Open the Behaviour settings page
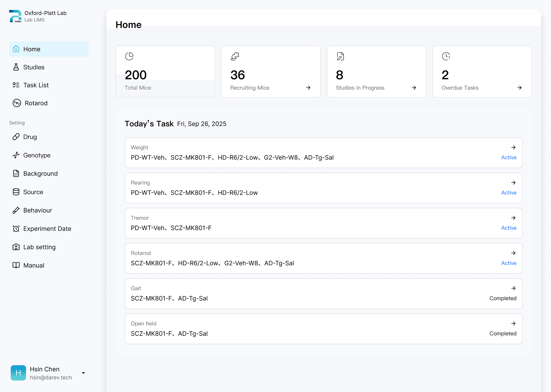Viewport: 551px width, 392px height. pyautogui.click(x=49, y=210)
